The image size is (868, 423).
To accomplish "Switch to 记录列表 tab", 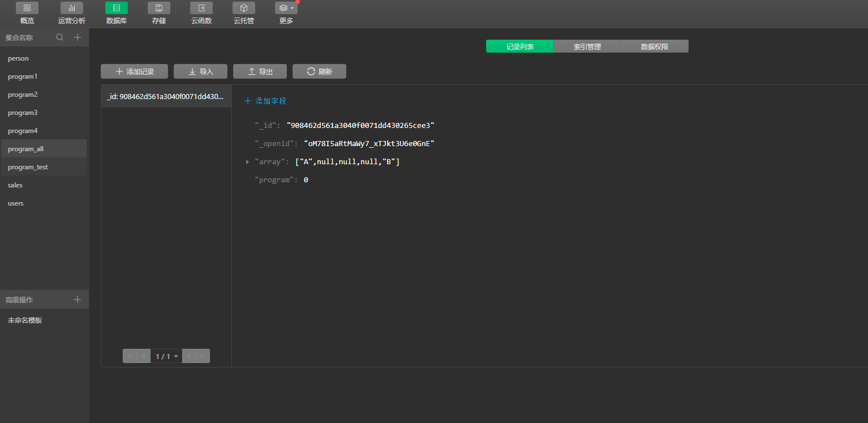I will coord(519,46).
